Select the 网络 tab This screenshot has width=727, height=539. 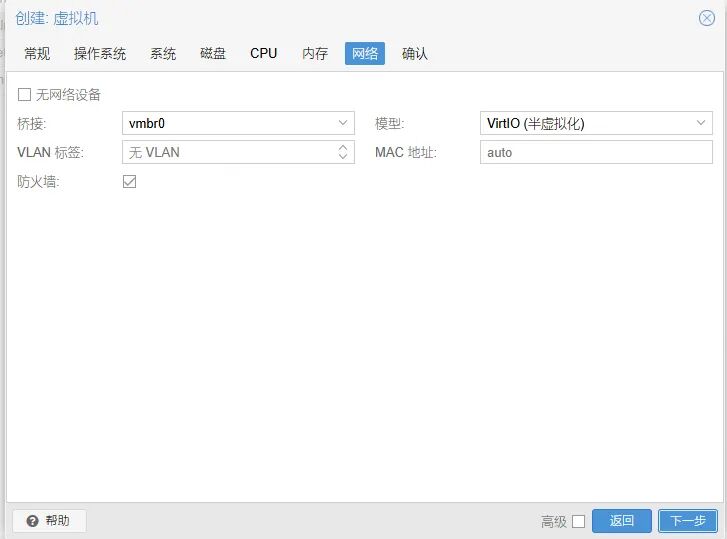click(x=365, y=54)
